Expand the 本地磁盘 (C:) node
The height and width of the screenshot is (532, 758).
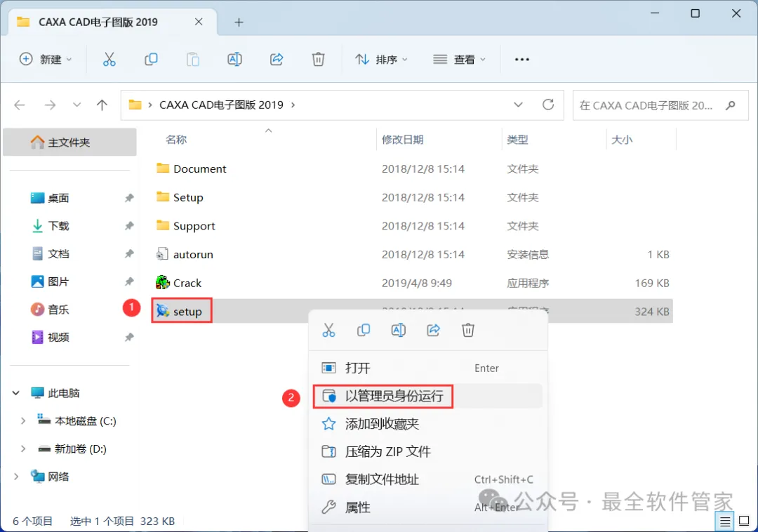(x=22, y=421)
